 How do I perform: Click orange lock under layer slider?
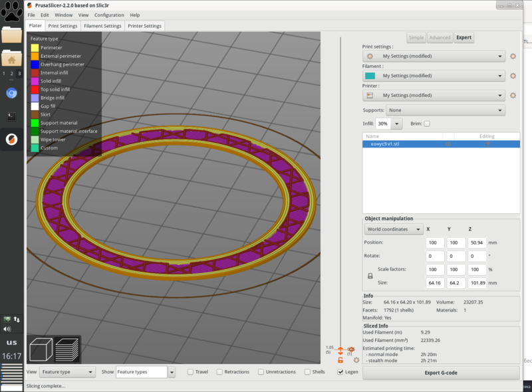340,359
